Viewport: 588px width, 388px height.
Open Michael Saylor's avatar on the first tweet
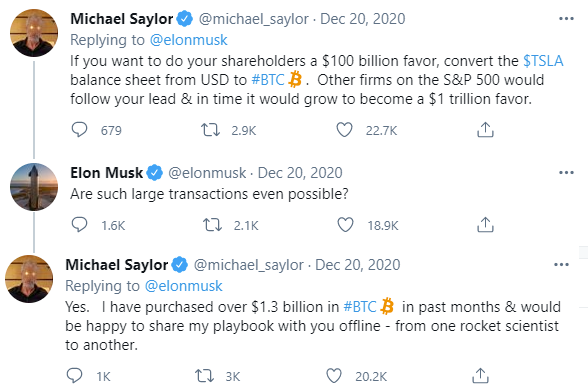(34, 33)
